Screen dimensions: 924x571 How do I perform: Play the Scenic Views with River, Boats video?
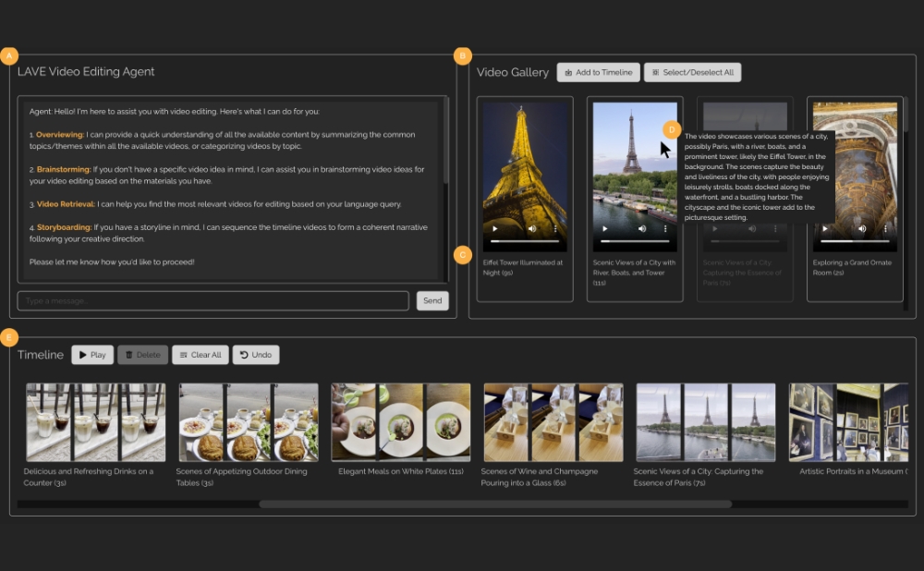coord(604,228)
